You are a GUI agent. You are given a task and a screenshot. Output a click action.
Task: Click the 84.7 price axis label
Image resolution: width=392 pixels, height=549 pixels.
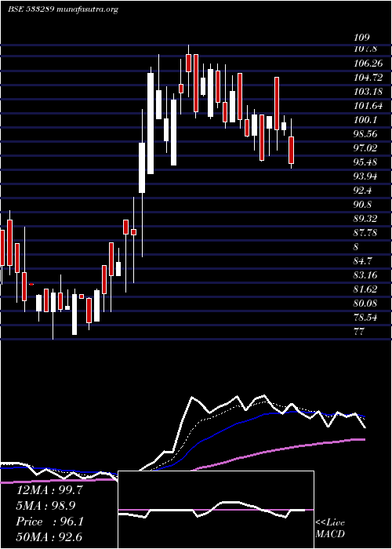click(363, 261)
